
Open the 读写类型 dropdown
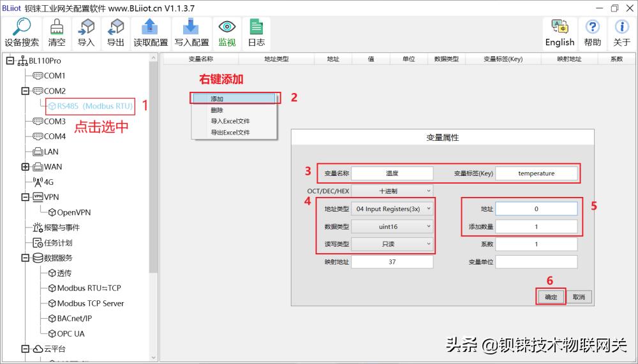click(392, 244)
